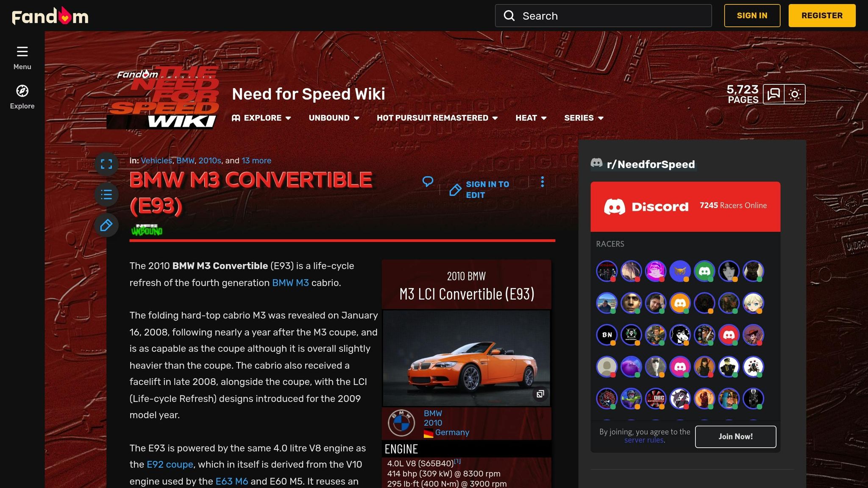Viewport: 868px width, 488px height.
Task: Enlarge the image via the corner expand icon
Action: coord(540,394)
